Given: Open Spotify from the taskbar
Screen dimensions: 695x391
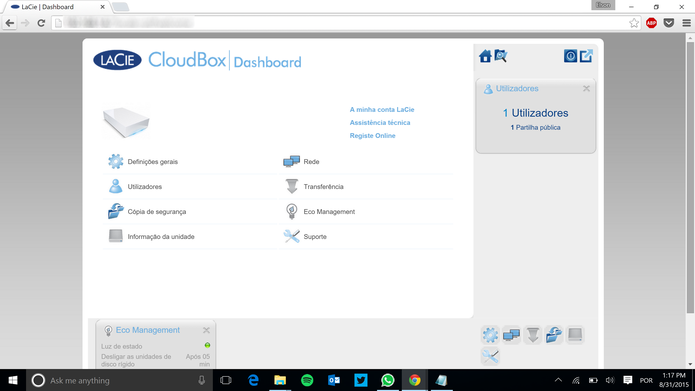Looking at the screenshot, I should coord(307,380).
